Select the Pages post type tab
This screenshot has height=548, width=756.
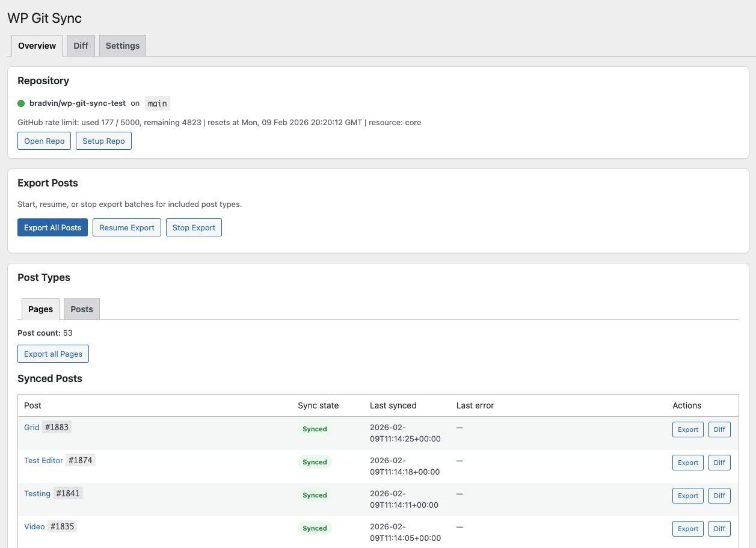(41, 309)
